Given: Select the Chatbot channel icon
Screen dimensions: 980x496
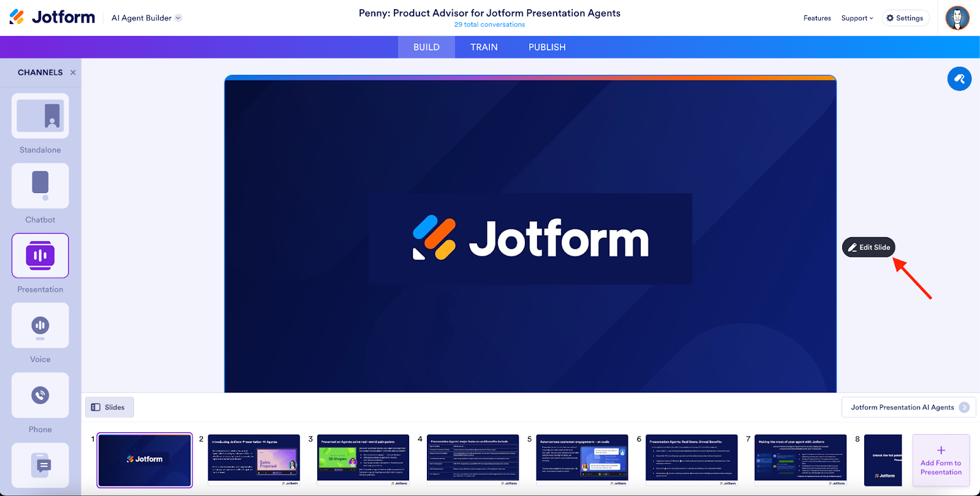Looking at the screenshot, I should (x=40, y=186).
